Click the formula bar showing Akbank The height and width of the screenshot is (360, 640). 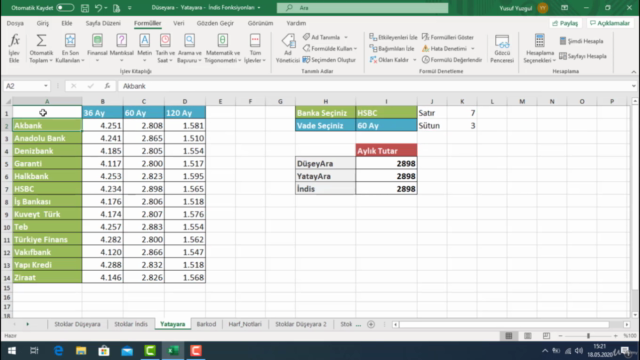(x=373, y=86)
